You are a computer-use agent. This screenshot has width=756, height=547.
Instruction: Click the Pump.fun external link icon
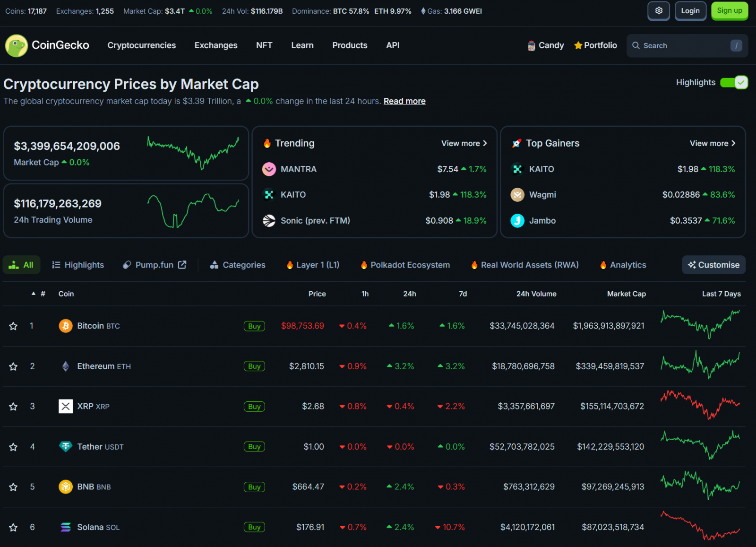click(x=182, y=265)
